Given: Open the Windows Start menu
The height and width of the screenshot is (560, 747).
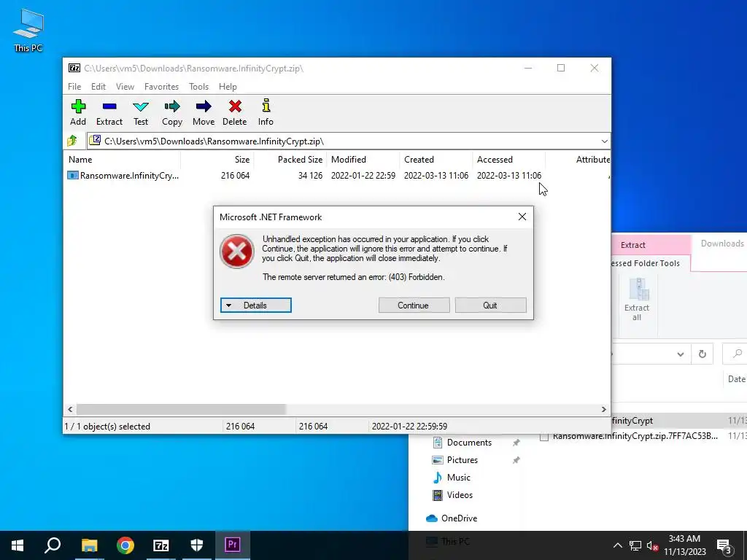Looking at the screenshot, I should (18, 545).
